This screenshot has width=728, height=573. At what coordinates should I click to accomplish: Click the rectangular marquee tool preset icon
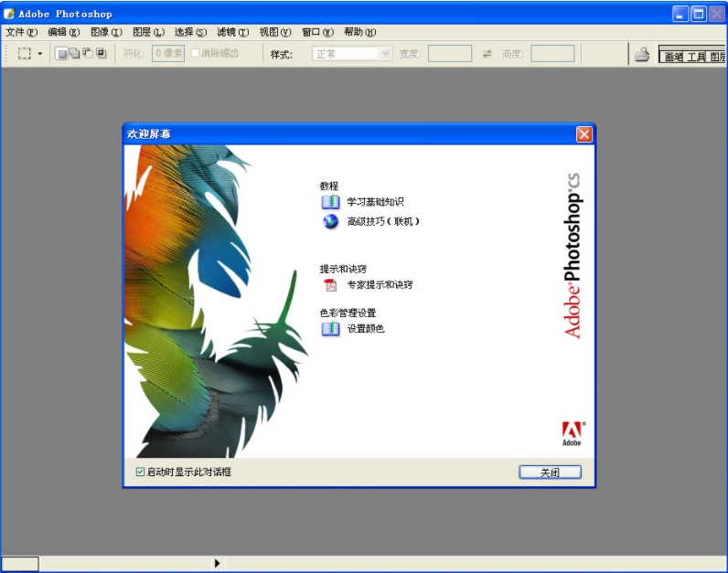[25, 54]
